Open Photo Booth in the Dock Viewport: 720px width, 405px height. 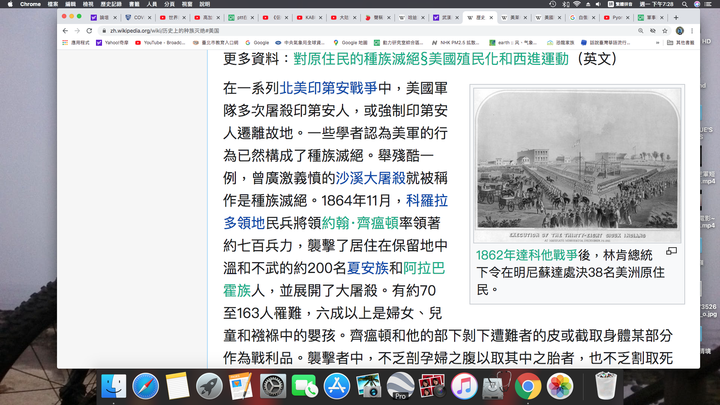(432, 386)
